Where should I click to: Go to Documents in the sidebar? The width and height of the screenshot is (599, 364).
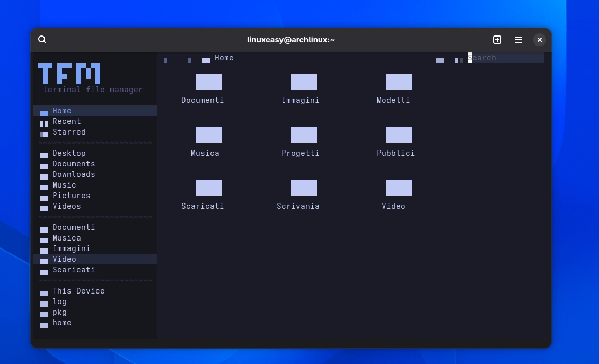[x=95, y=164]
